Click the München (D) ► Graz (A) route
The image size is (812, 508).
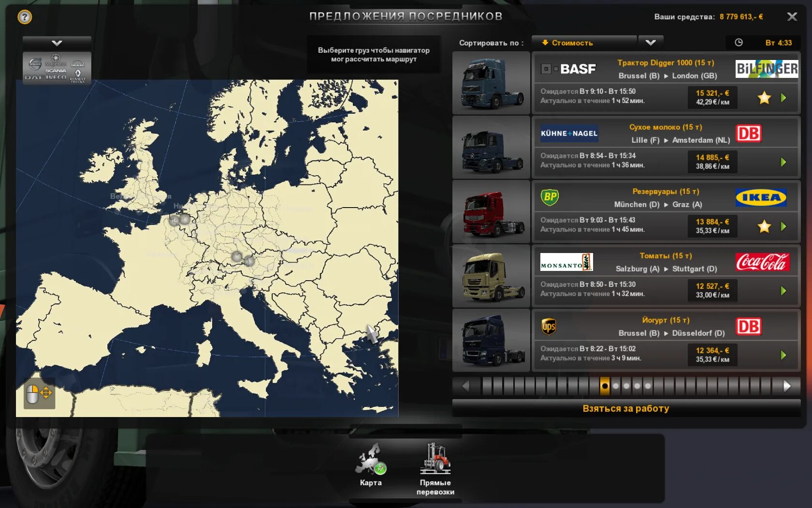coord(658,205)
